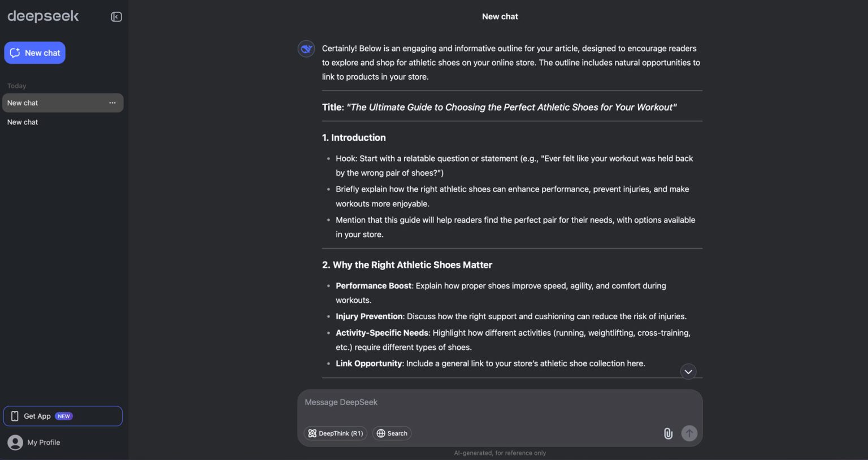Click the paperclip attach file icon
The image size is (868, 460).
tap(668, 433)
